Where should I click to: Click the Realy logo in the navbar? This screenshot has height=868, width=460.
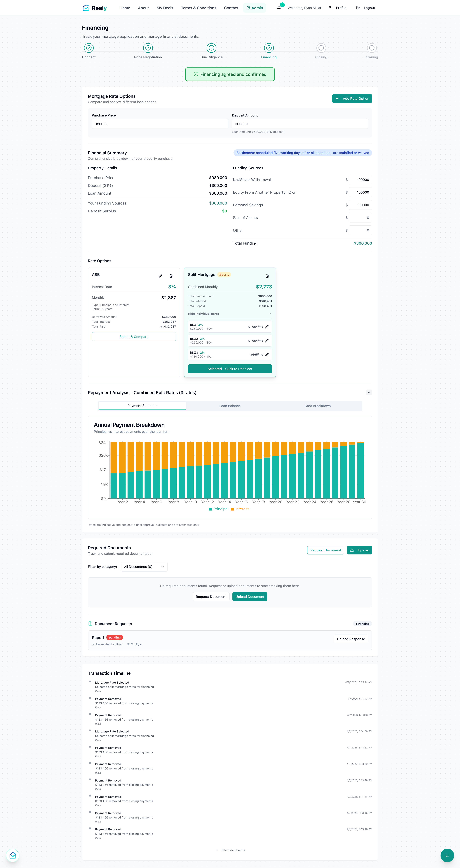click(x=95, y=8)
